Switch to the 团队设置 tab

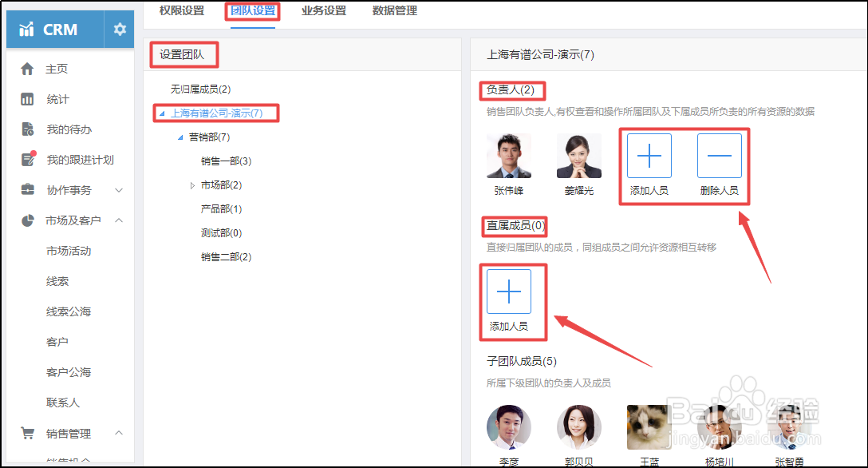(x=253, y=10)
